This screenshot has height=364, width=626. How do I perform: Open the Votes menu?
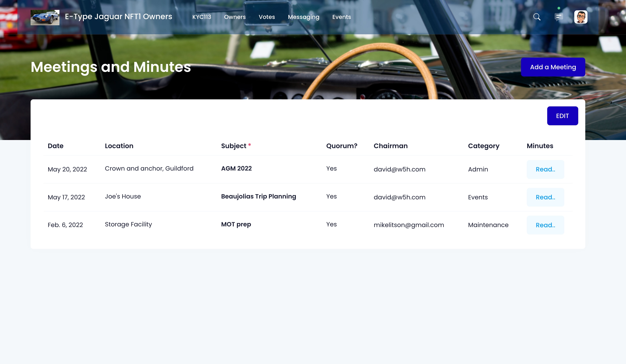(267, 17)
